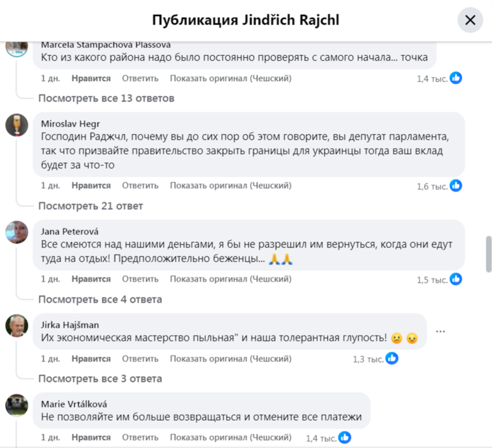Click like reaction icon on Marie Vrtálková's comment

(x=345, y=437)
